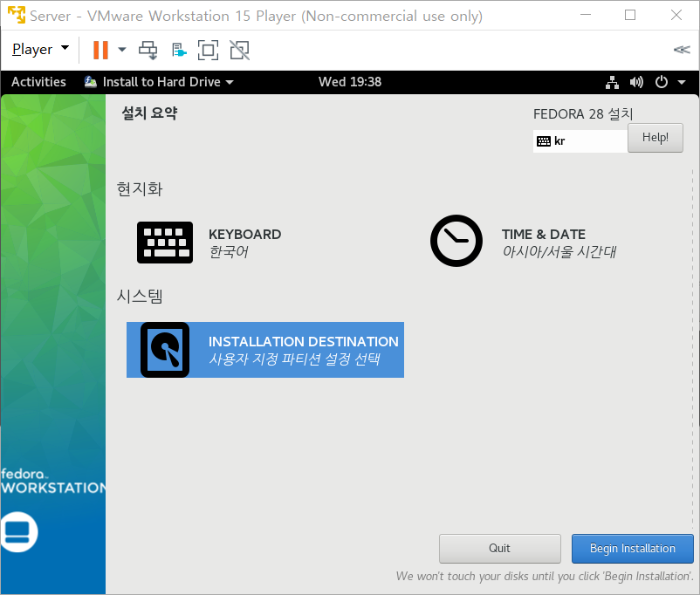Image resolution: width=700 pixels, height=595 pixels.
Task: Maximize the VMware Player window
Action: pos(630,15)
